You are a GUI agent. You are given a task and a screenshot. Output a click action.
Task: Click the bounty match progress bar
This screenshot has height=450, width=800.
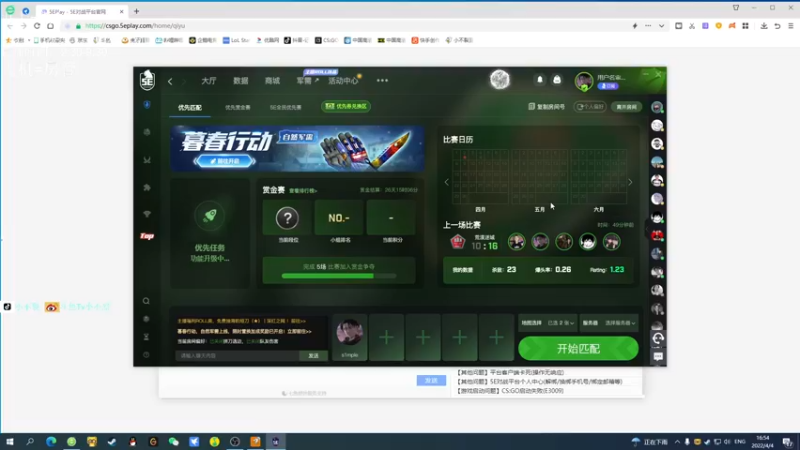click(339, 276)
